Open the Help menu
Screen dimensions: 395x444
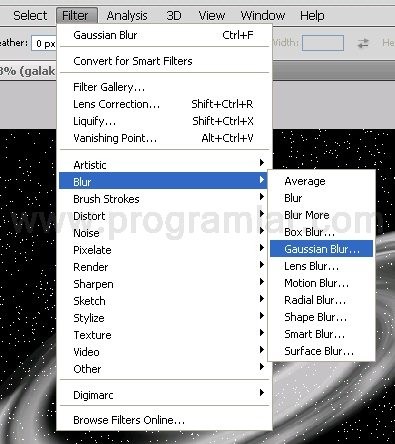(312, 16)
